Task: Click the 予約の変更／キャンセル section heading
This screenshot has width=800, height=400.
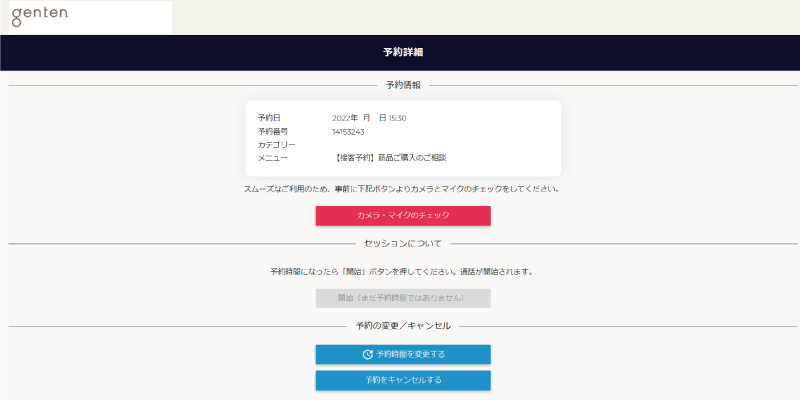Action: (x=403, y=326)
